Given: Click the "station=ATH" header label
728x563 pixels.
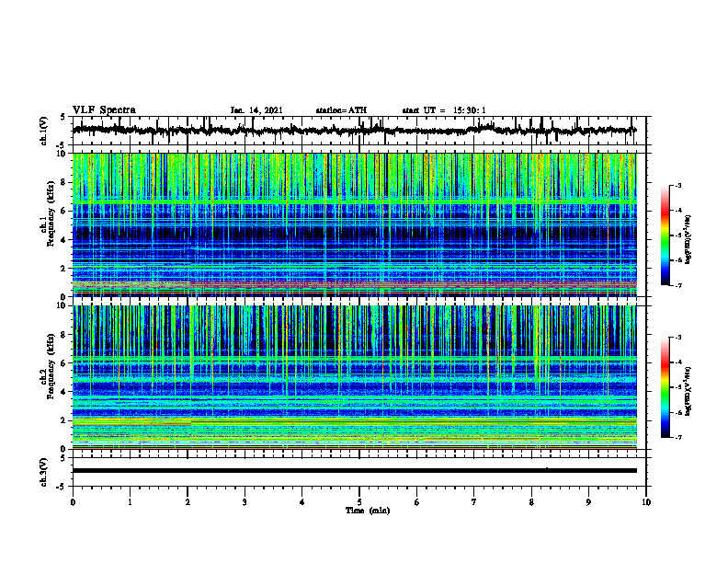Looking at the screenshot, I should [x=341, y=110].
